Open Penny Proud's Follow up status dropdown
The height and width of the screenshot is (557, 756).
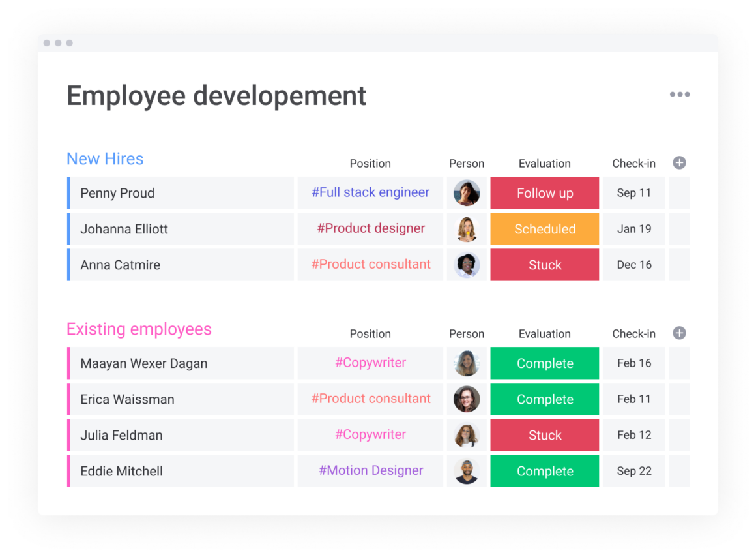544,193
